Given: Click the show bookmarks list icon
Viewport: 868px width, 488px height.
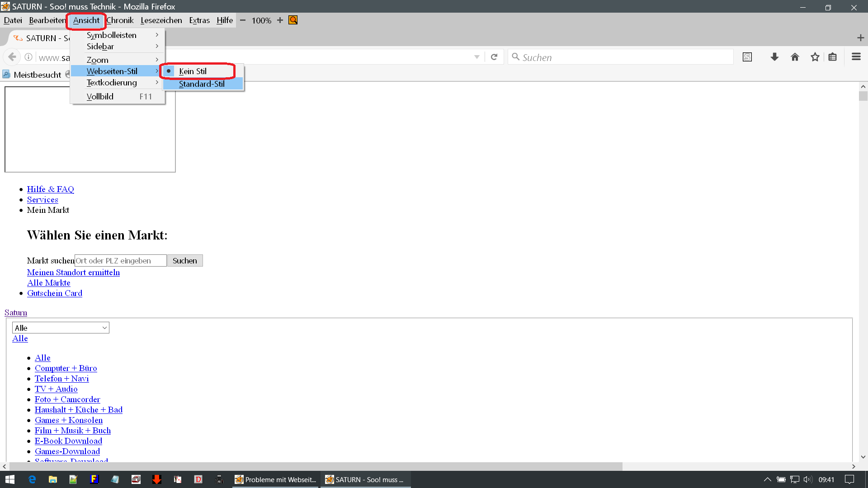Looking at the screenshot, I should [833, 57].
